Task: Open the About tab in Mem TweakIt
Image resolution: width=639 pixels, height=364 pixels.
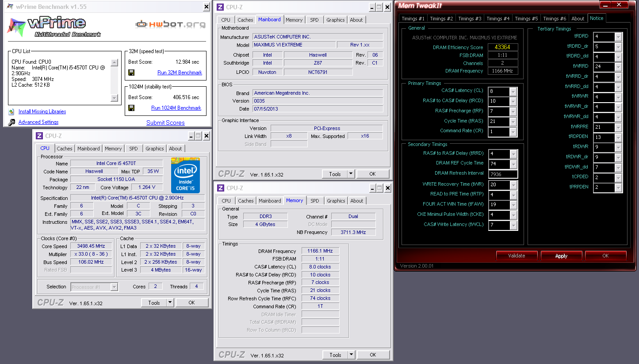Action: coord(578,19)
